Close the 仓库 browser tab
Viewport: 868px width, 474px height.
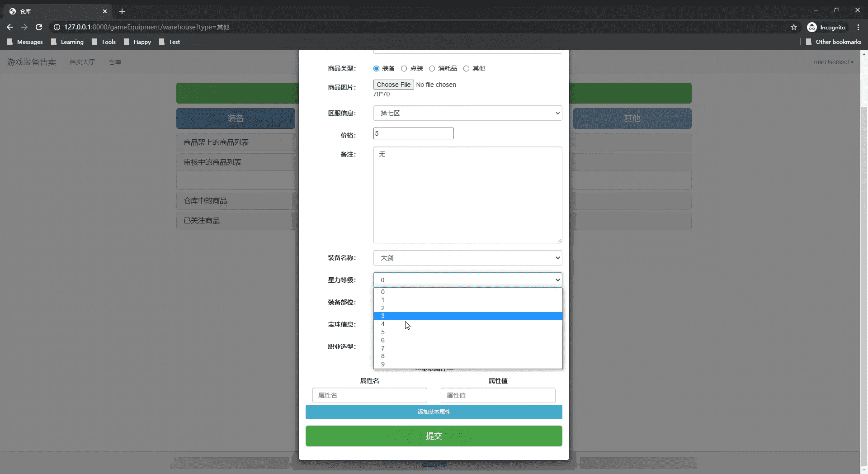coord(105,11)
